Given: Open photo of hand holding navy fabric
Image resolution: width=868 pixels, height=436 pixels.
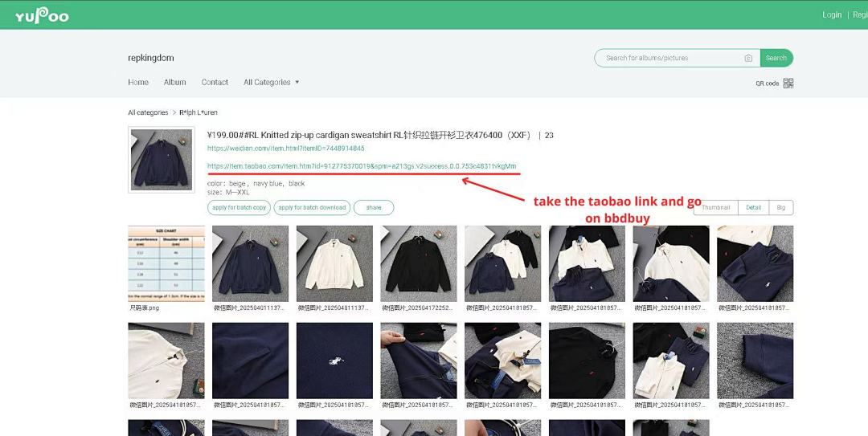Looking at the screenshot, I should pyautogui.click(x=419, y=361).
